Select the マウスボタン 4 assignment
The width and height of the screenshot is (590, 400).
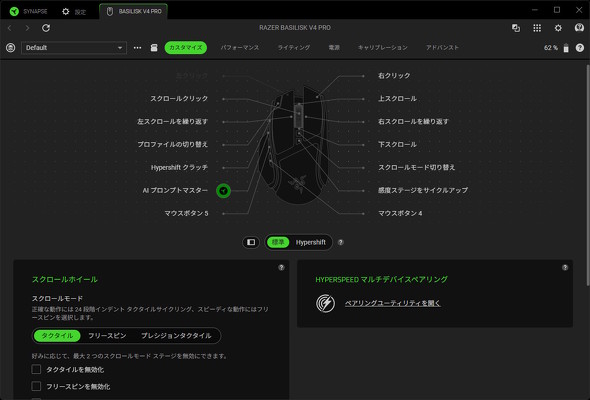(400, 213)
